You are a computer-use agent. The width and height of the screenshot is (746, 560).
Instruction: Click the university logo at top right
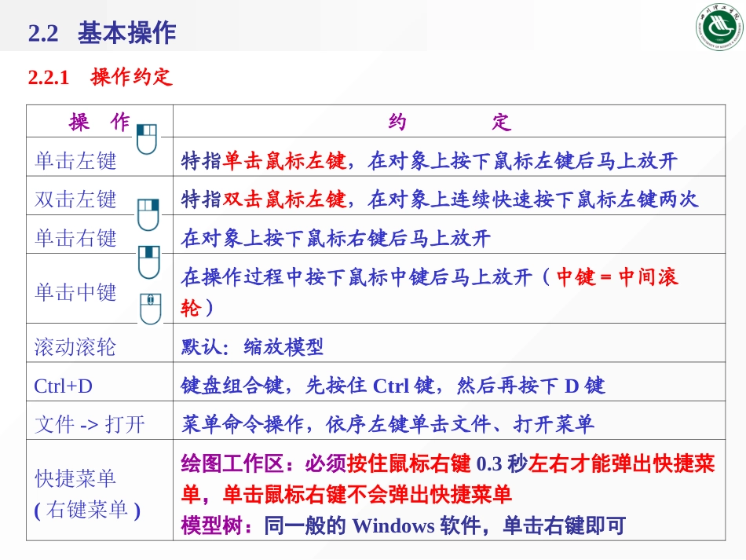coord(719,27)
